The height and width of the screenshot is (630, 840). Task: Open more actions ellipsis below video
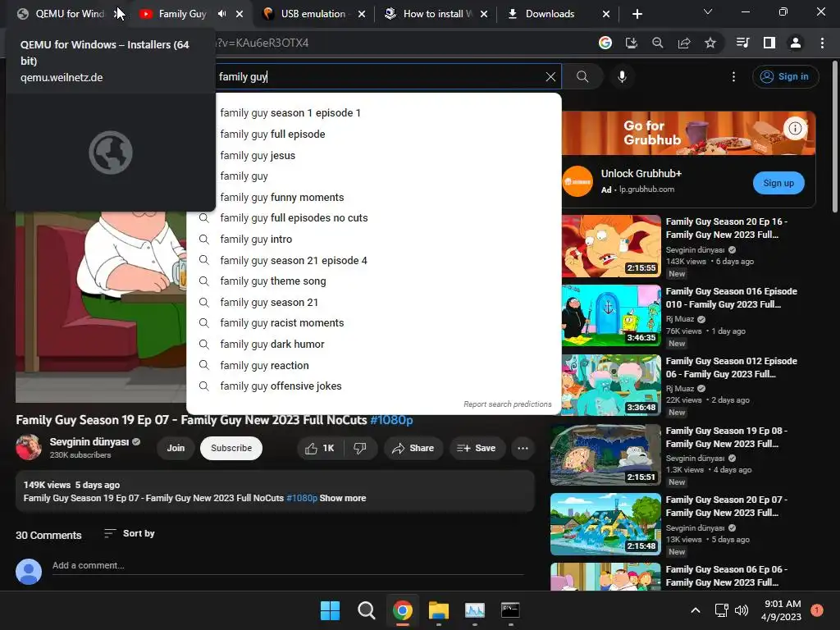[523, 449]
